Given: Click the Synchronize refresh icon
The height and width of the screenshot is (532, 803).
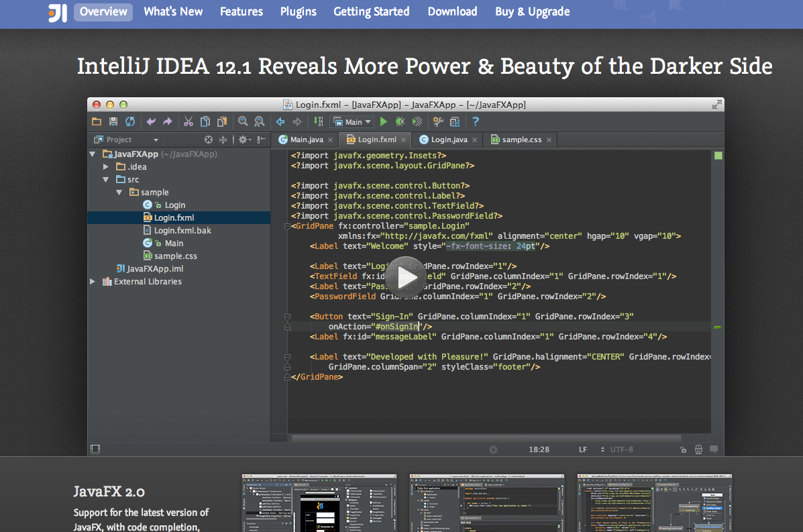Looking at the screenshot, I should click(x=130, y=121).
